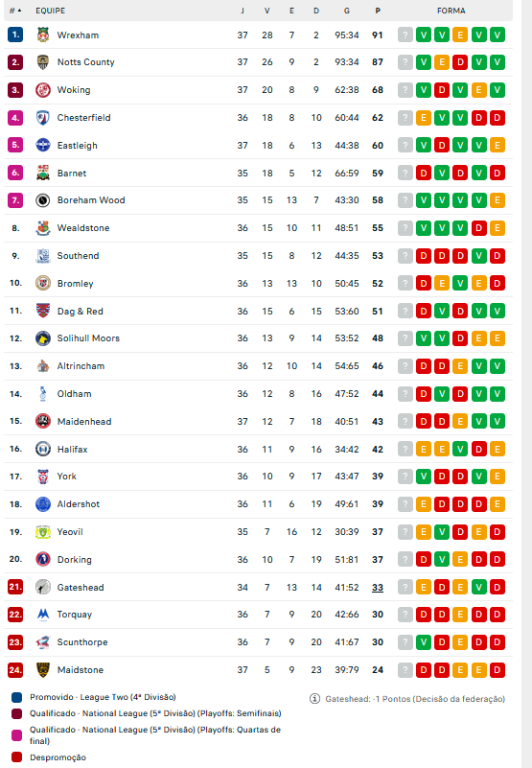Click Gateshead's underlined 33 points
This screenshot has height=768, width=532.
pos(378,587)
